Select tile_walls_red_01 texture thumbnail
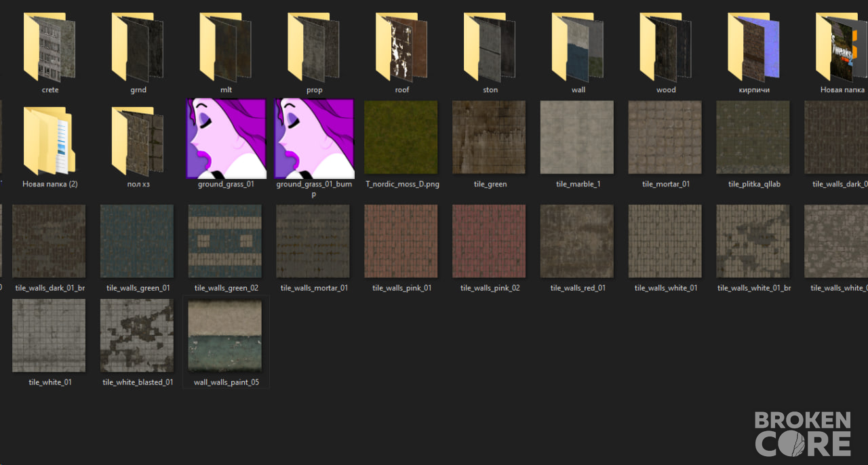Viewport: 868px width, 465px height. [x=577, y=241]
